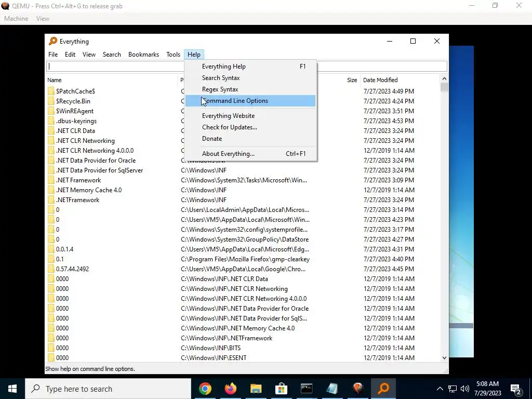This screenshot has height=399, width=532.
Task: Click scrollbar up arrow in results
Action: tap(444, 79)
